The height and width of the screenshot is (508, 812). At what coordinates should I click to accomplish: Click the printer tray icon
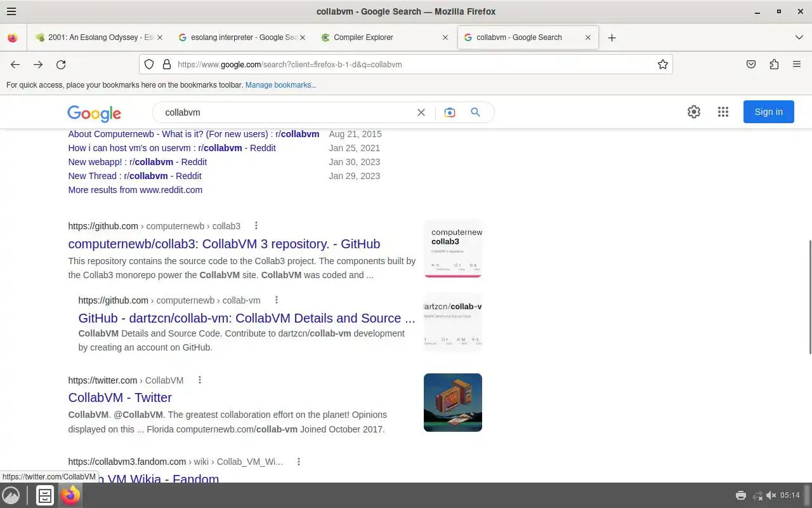[741, 495]
